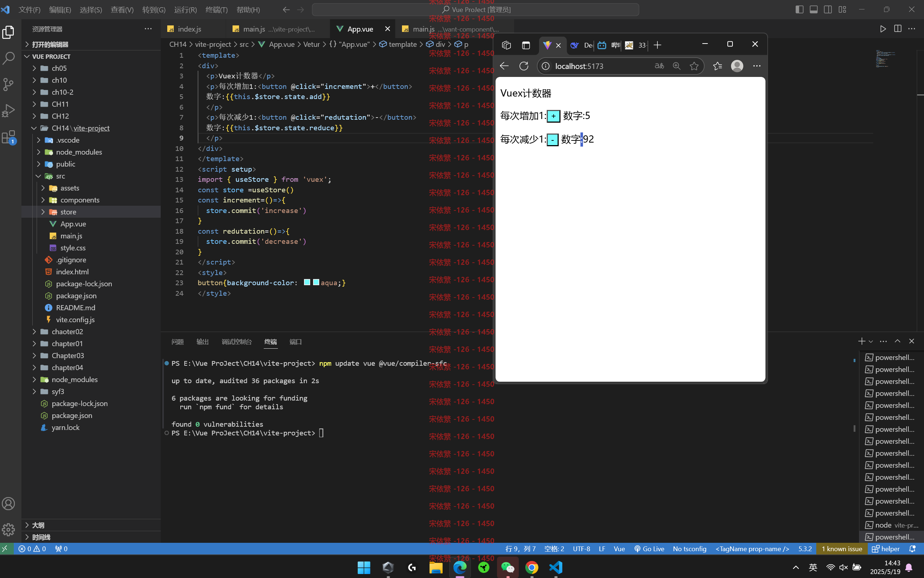This screenshot has height=578, width=924.
Task: Open Accounts menu in activity bar
Action: 8,504
